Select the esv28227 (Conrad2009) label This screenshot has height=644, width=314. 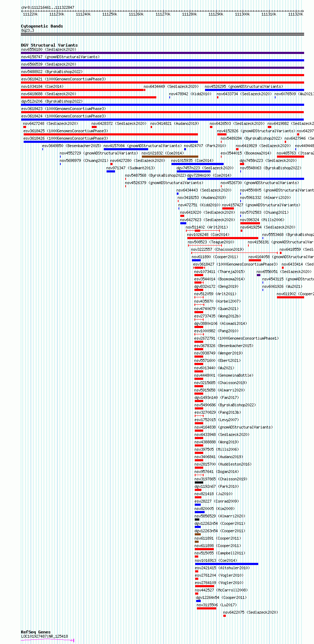tap(217, 501)
